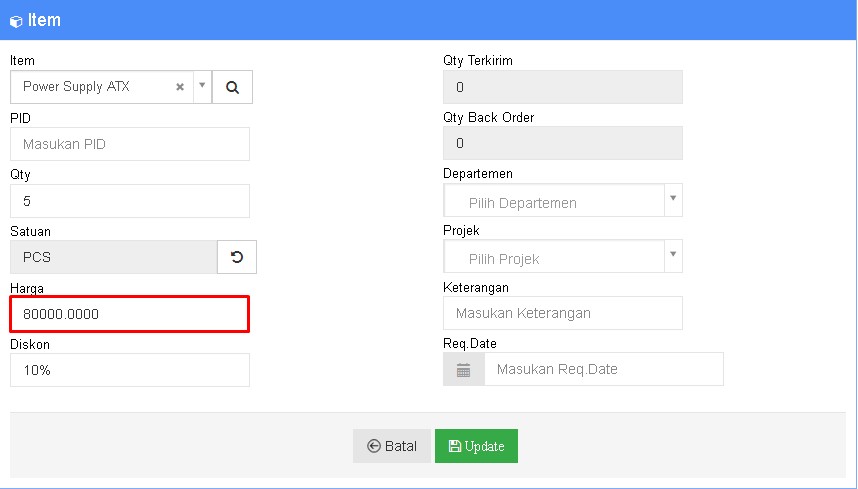Click into the PID input field
The height and width of the screenshot is (489, 858).
[129, 144]
